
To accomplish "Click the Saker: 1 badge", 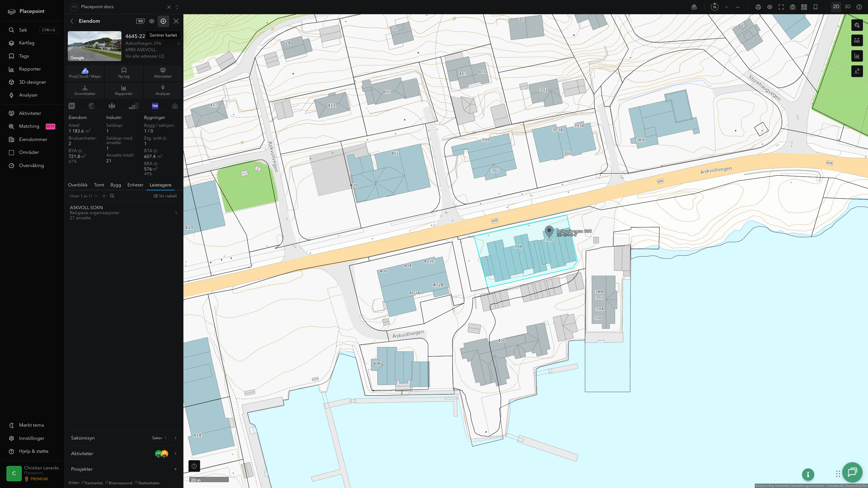I will pyautogui.click(x=159, y=438).
